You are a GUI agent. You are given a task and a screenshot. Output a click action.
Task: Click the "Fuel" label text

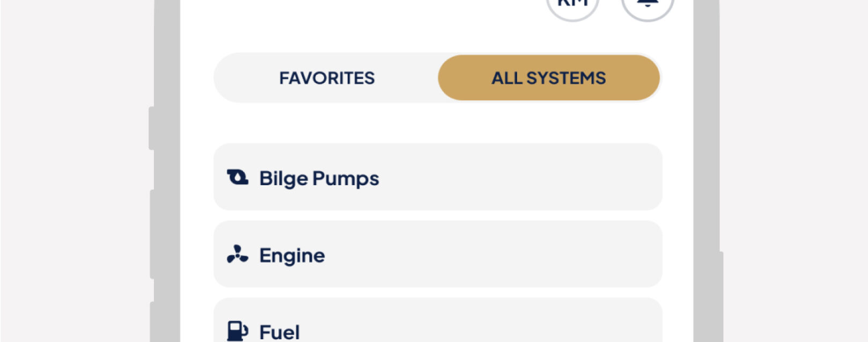click(279, 332)
